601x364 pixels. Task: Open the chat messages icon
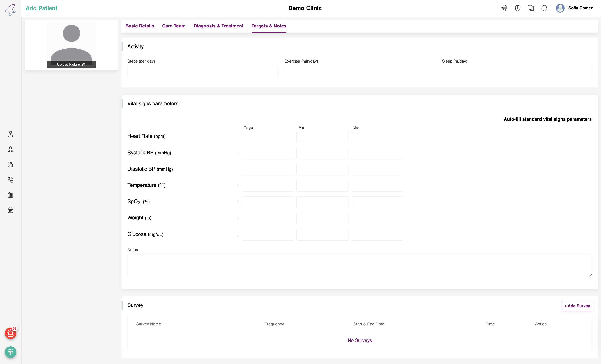(x=530, y=8)
